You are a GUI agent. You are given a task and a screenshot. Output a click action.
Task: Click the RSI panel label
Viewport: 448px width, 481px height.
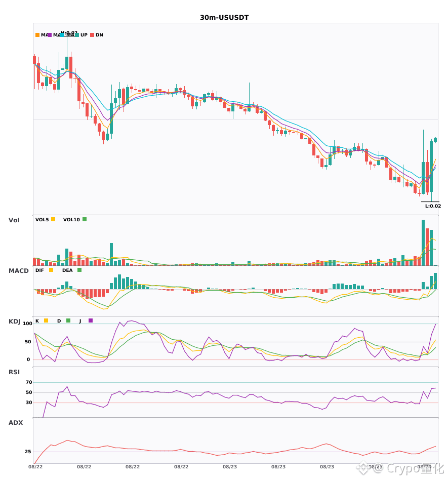point(14,372)
